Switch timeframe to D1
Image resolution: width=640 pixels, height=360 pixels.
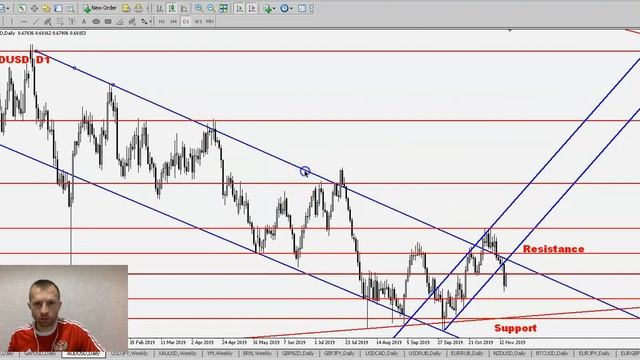pos(186,21)
